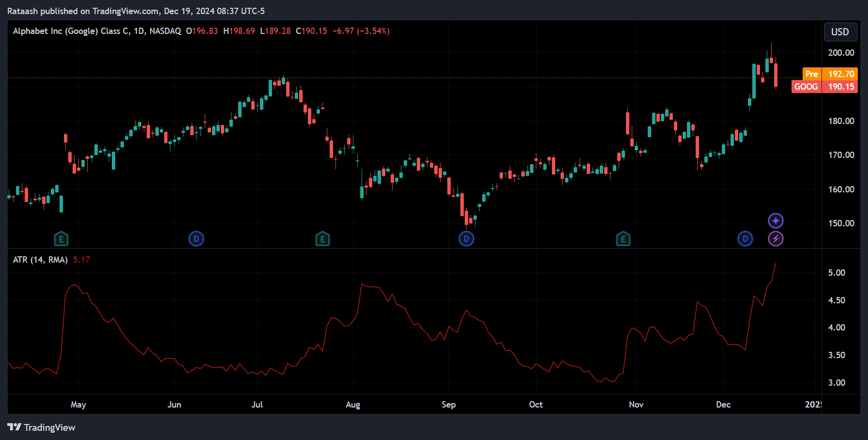
Task: Click the 3.50 ATR axis label
Action: (837, 355)
